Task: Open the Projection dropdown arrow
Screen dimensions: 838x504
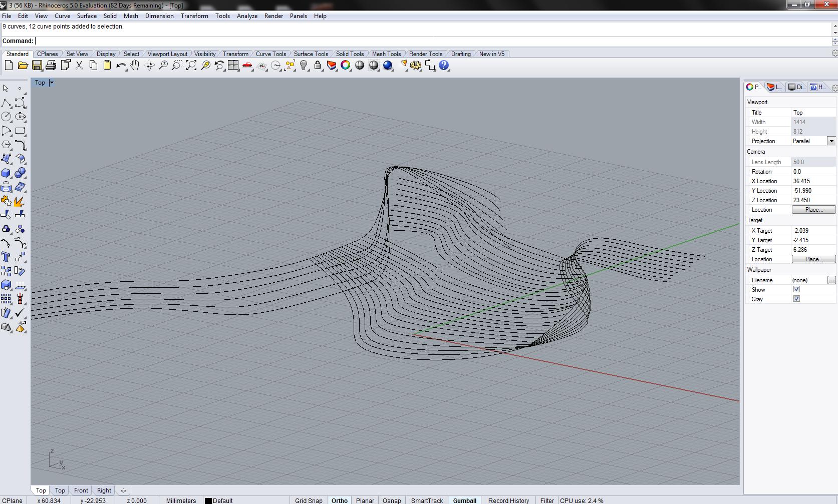Action: coord(831,141)
